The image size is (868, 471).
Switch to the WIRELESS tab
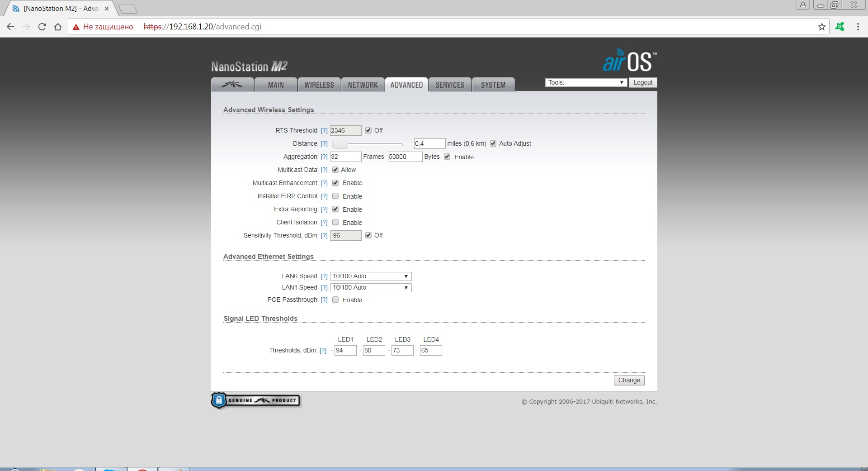[x=319, y=85]
